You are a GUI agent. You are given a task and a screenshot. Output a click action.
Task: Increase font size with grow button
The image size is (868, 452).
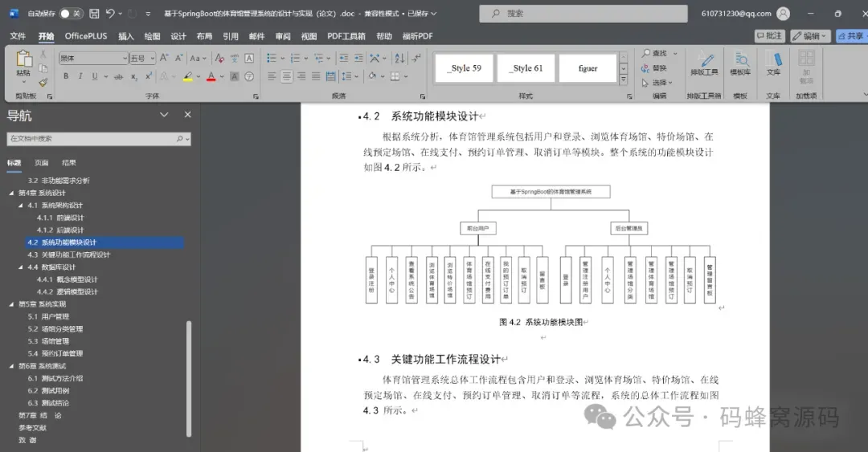[164, 58]
